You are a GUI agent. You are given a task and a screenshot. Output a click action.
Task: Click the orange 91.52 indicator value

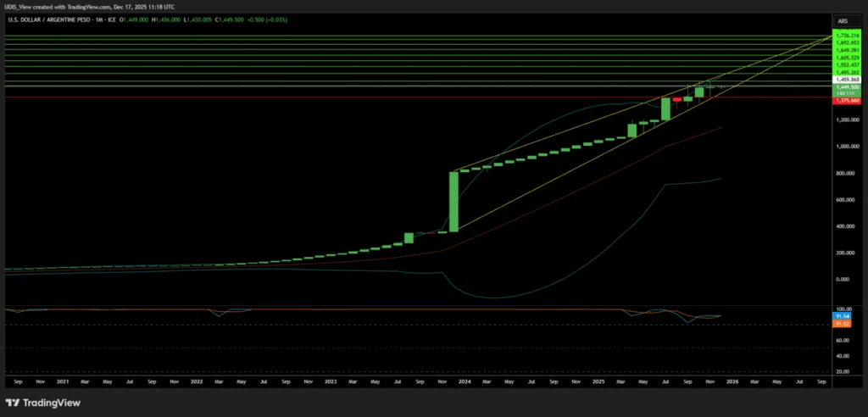coord(842,324)
